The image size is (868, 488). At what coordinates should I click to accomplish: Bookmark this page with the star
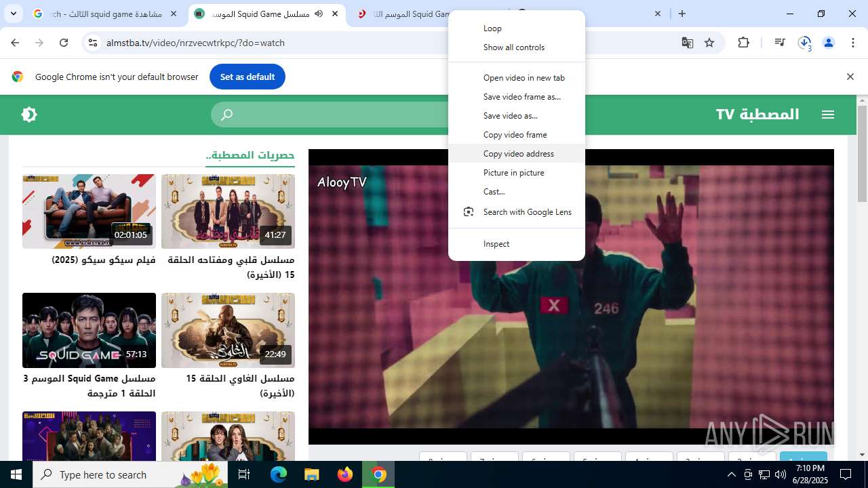coord(709,43)
